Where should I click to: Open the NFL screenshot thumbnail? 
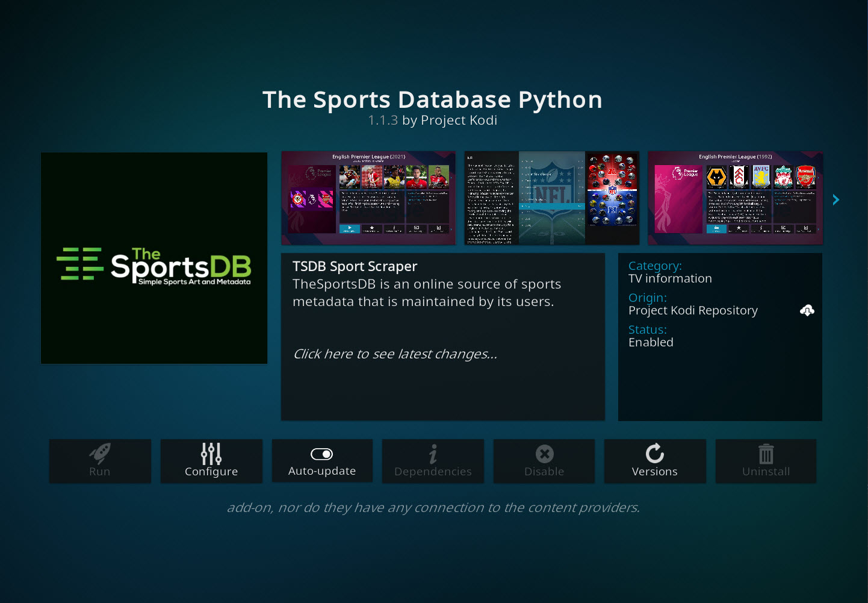pos(552,198)
